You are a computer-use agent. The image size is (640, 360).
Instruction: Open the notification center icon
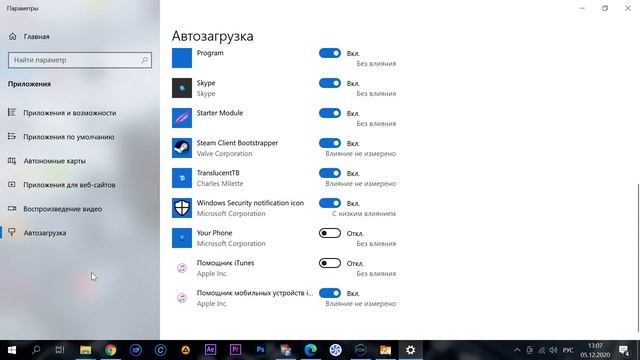(x=624, y=350)
